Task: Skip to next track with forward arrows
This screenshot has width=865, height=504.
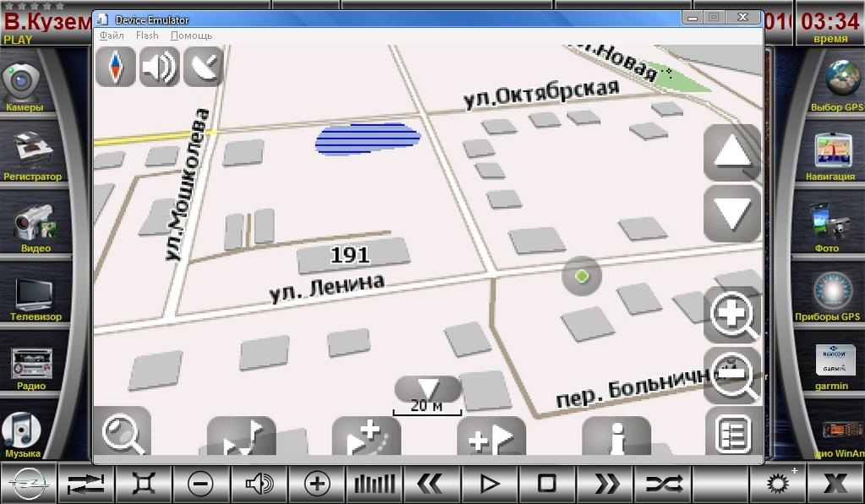Action: 604,484
